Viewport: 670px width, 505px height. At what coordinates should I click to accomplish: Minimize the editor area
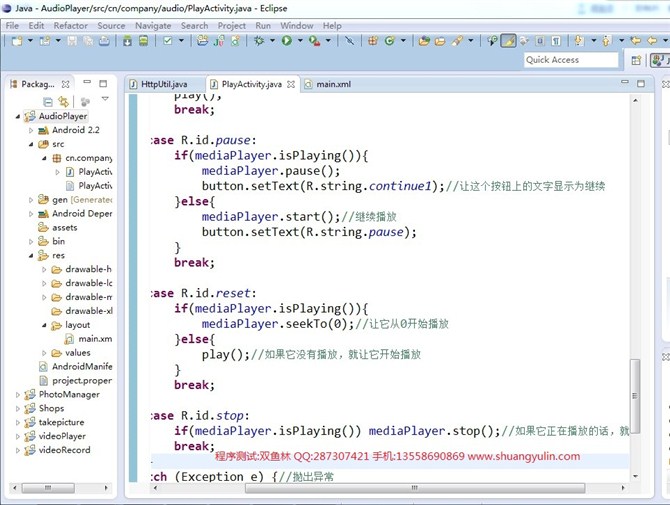click(625, 82)
